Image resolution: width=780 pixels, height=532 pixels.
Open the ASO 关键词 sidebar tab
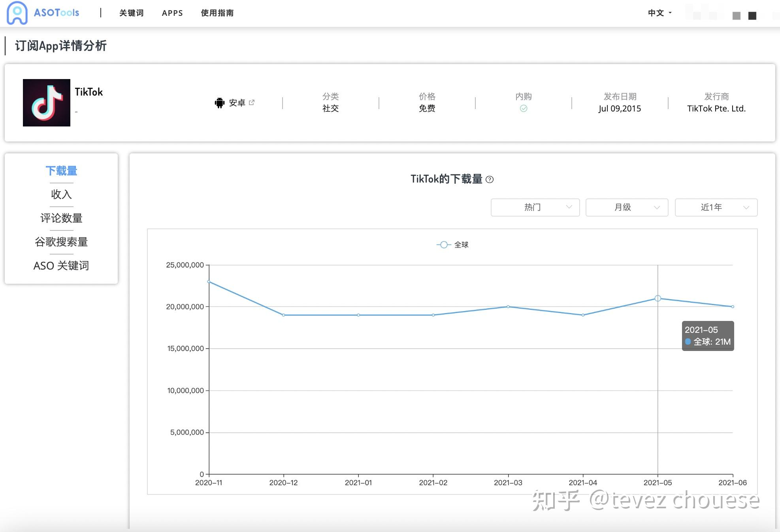[61, 266]
